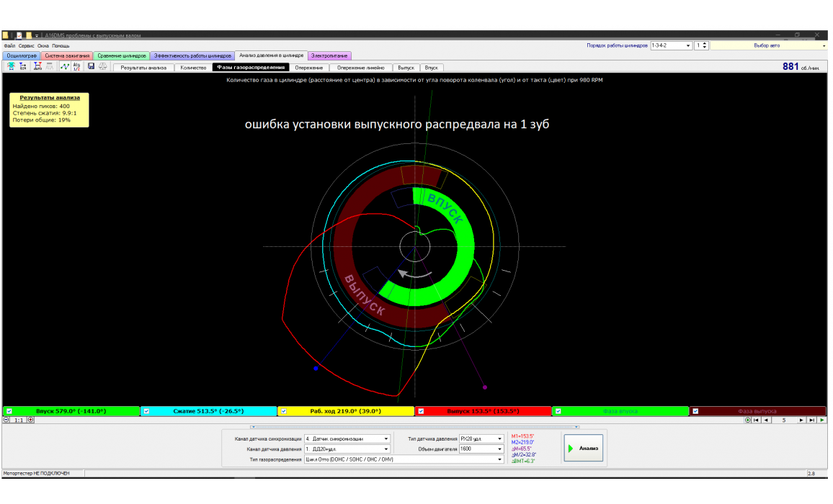Click the red 'Выпуск 153.5°' color bar

[x=483, y=411]
